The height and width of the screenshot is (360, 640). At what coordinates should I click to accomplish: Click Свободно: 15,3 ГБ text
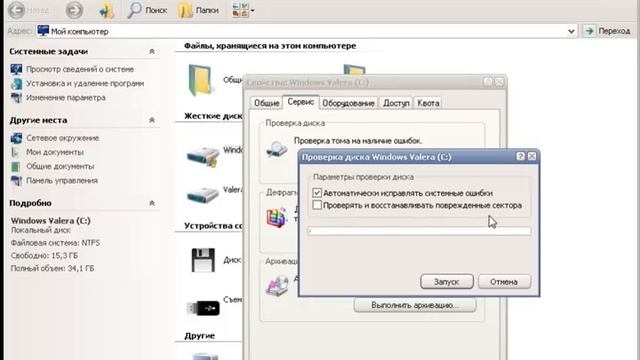pos(44,256)
